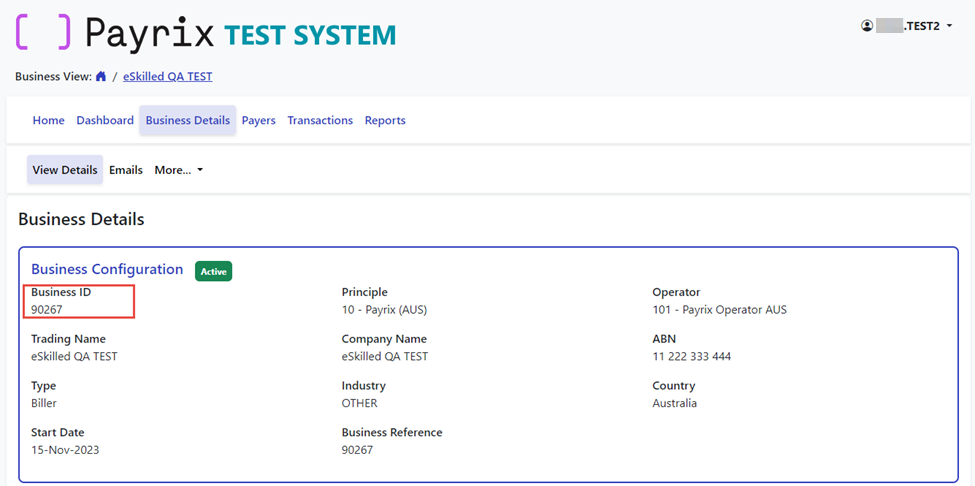This screenshot has width=975, height=486.
Task: Click the ABN field label
Action: [x=664, y=339]
